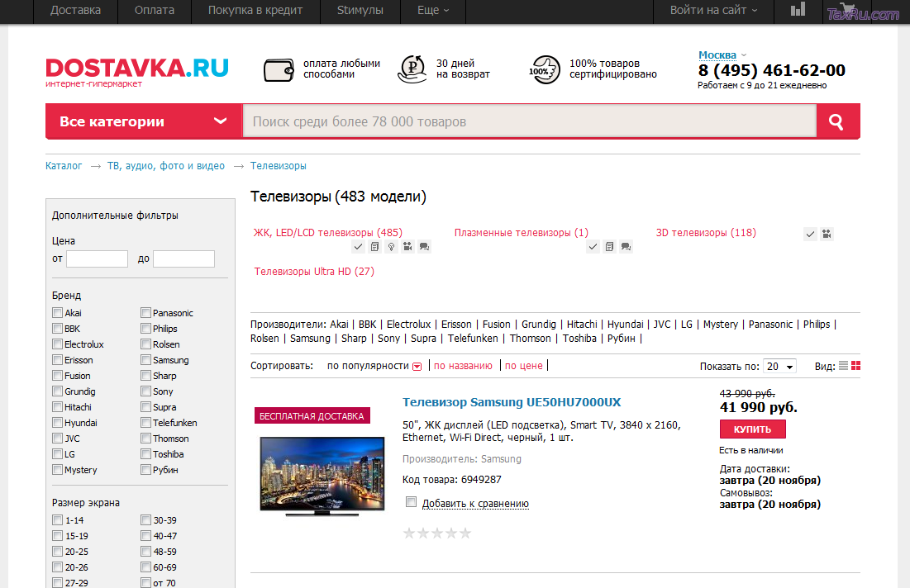Click comments icon under Плазменные телевизоры

tap(626, 246)
